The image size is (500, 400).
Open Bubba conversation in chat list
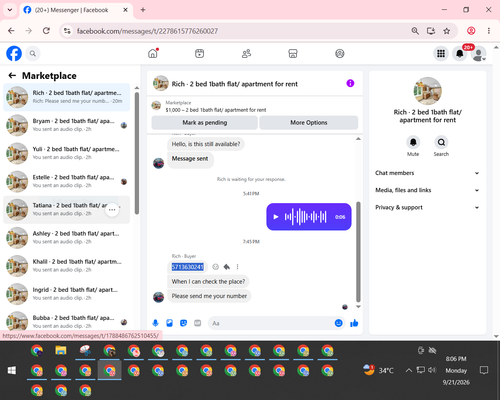[67, 322]
